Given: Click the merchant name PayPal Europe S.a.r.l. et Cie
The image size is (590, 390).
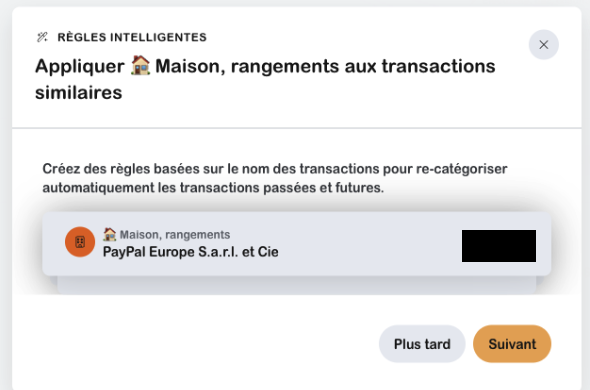Looking at the screenshot, I should point(191,252).
